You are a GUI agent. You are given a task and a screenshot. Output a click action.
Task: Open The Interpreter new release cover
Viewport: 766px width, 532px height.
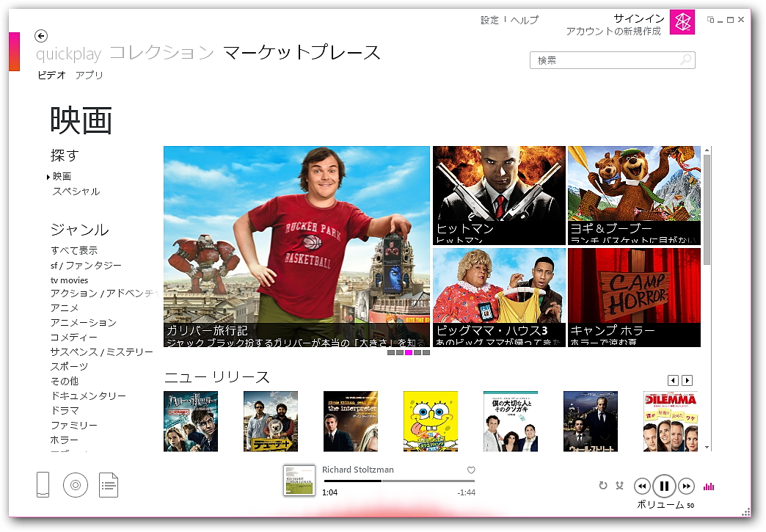351,421
